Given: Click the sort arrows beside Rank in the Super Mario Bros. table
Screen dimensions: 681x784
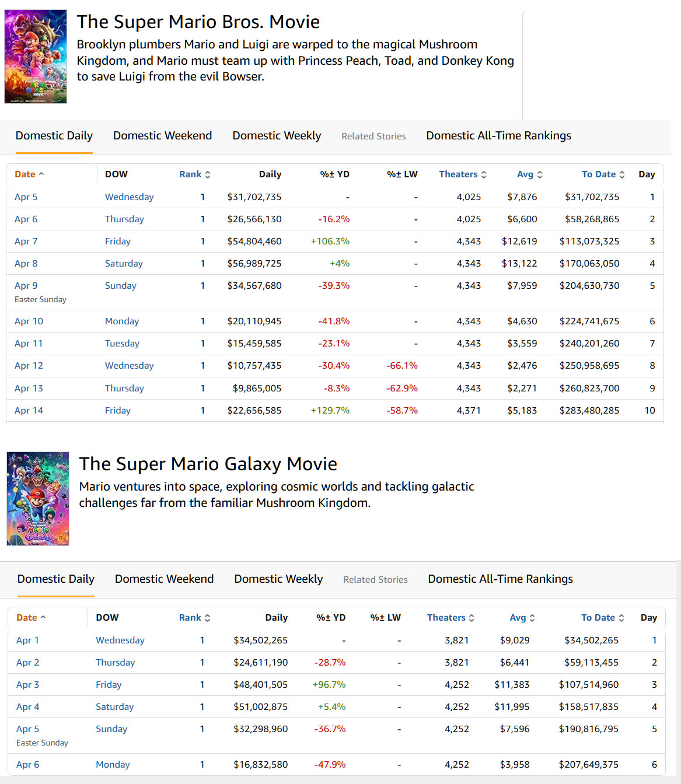Looking at the screenshot, I should 208,174.
